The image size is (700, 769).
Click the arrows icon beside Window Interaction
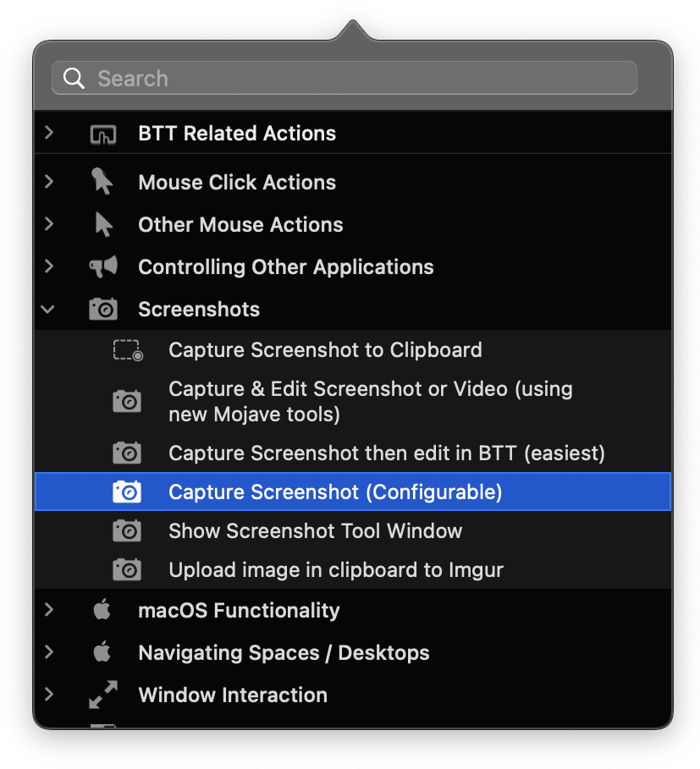click(x=102, y=695)
